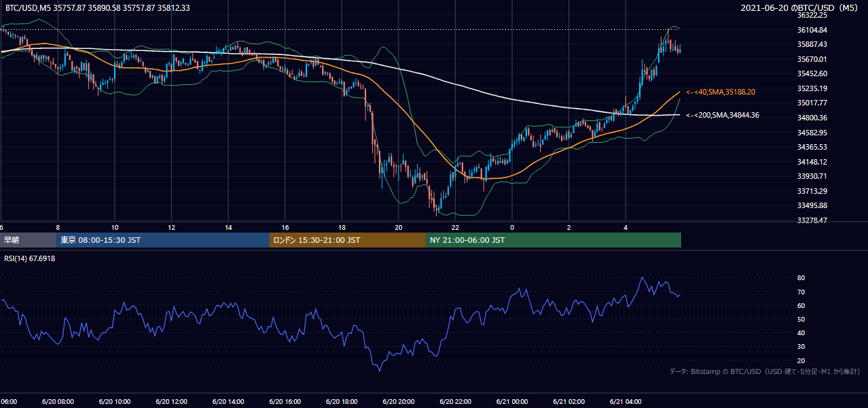Click the ロンドン 15:30-21:00 JST session bar
This screenshot has height=408, width=868.
(348, 240)
